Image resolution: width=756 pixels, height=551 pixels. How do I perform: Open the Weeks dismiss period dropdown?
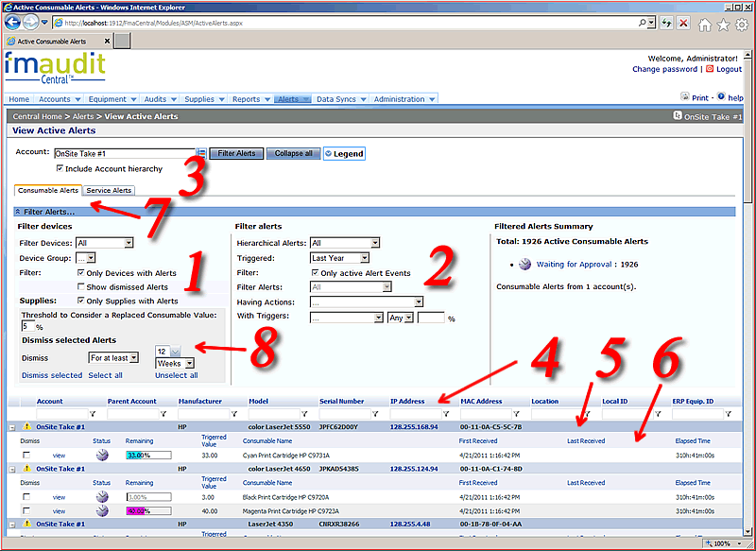coord(175,363)
